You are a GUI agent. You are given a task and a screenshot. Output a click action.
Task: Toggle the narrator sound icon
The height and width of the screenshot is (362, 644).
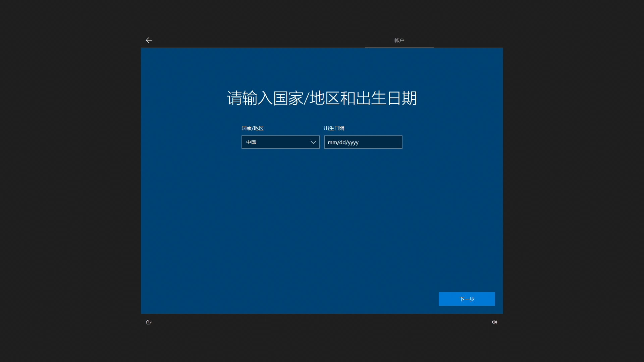coord(494,322)
